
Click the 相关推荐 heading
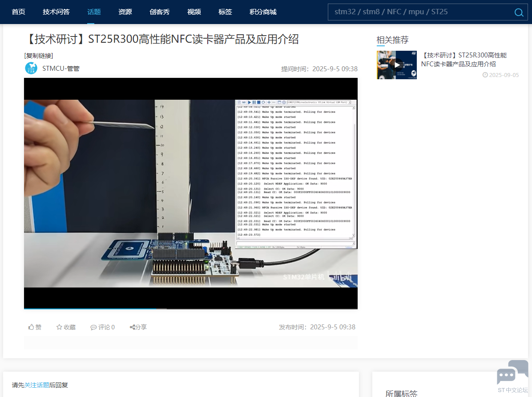(393, 40)
